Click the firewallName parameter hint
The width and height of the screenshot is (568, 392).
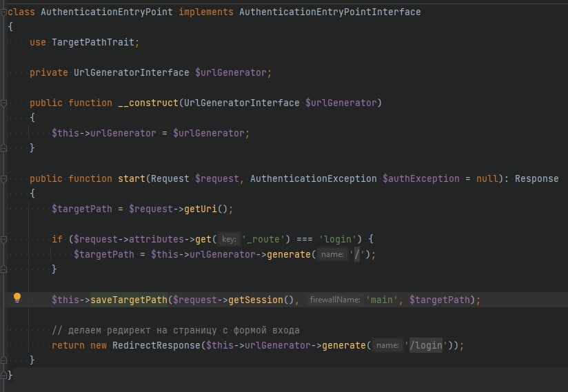pyautogui.click(x=335, y=300)
